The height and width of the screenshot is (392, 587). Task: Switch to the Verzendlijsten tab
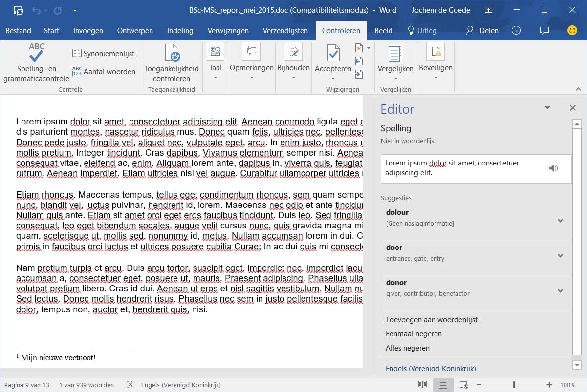[x=285, y=30]
